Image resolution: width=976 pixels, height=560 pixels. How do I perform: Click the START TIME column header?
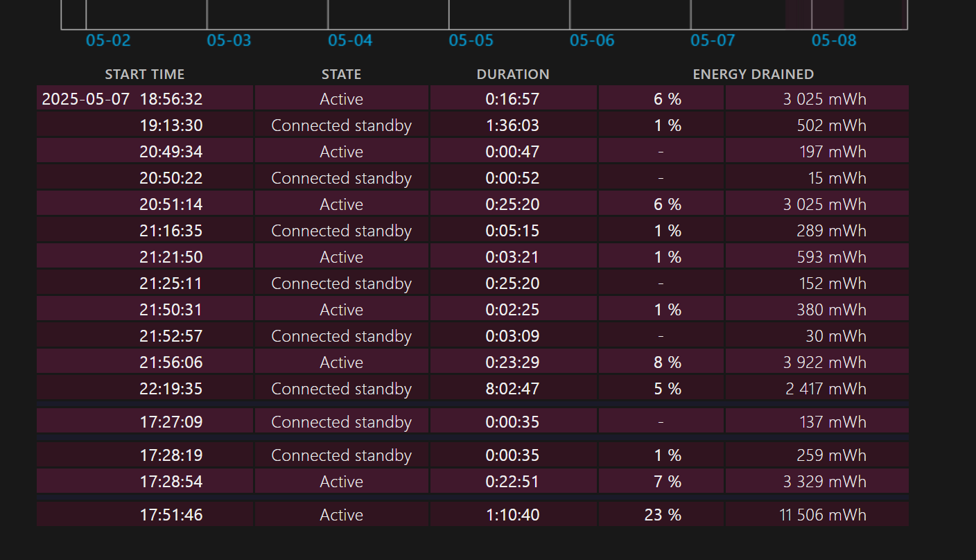click(144, 74)
